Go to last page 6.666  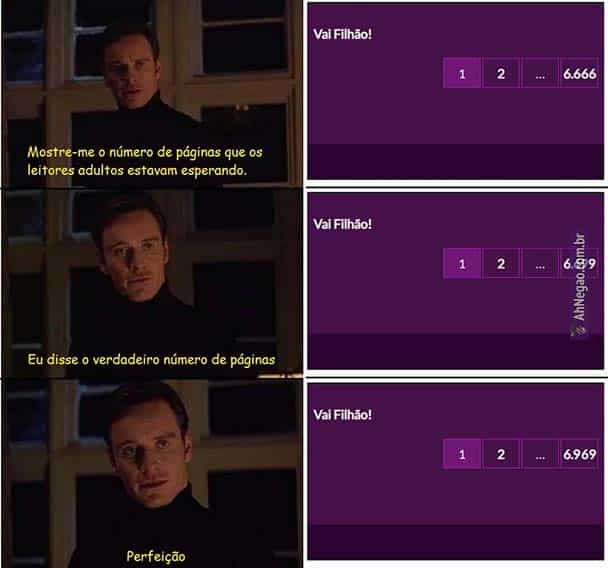coord(579,73)
